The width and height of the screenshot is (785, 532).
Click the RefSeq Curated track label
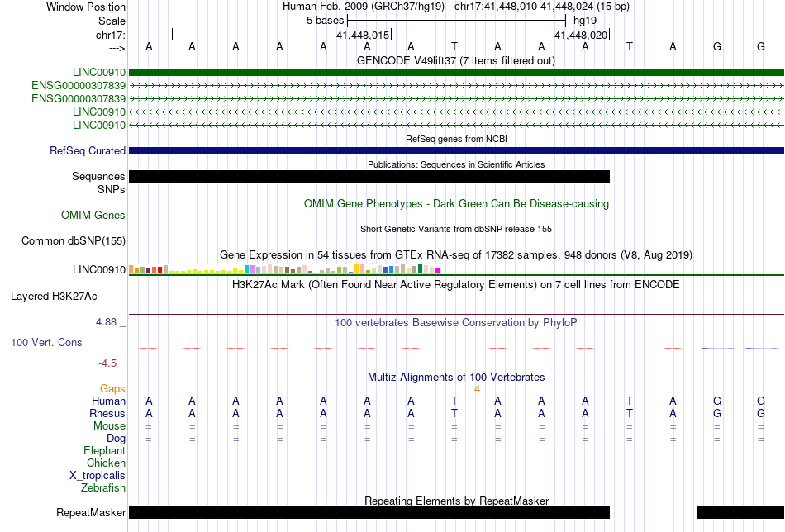88,150
